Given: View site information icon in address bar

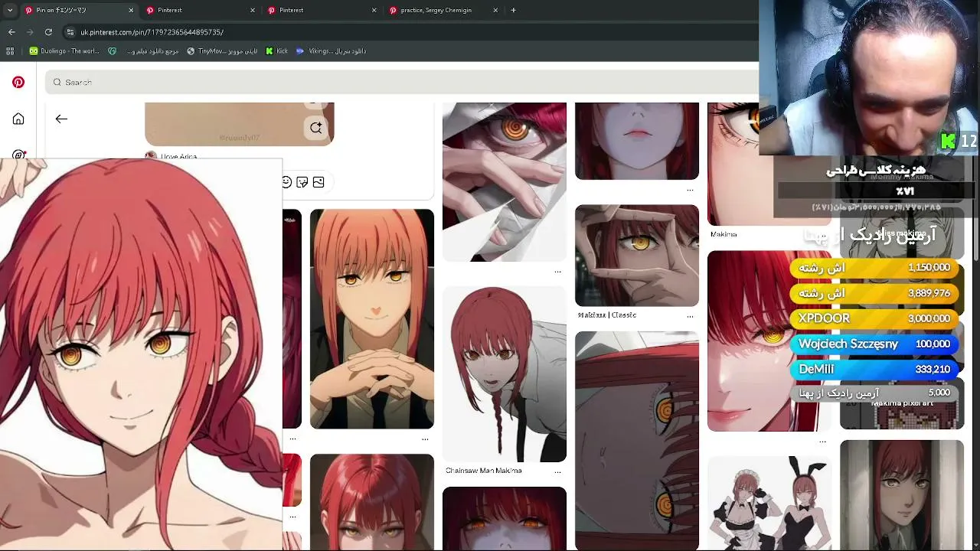Looking at the screenshot, I should [x=70, y=32].
